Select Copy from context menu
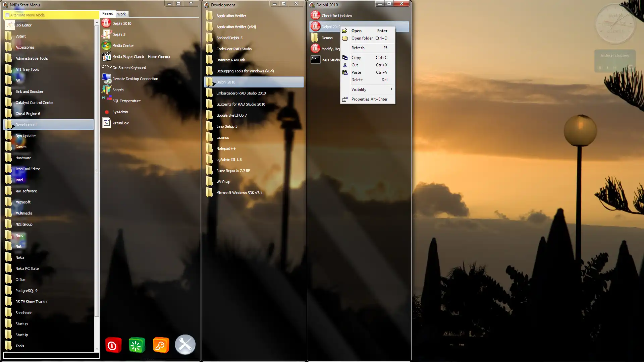 pyautogui.click(x=368, y=58)
